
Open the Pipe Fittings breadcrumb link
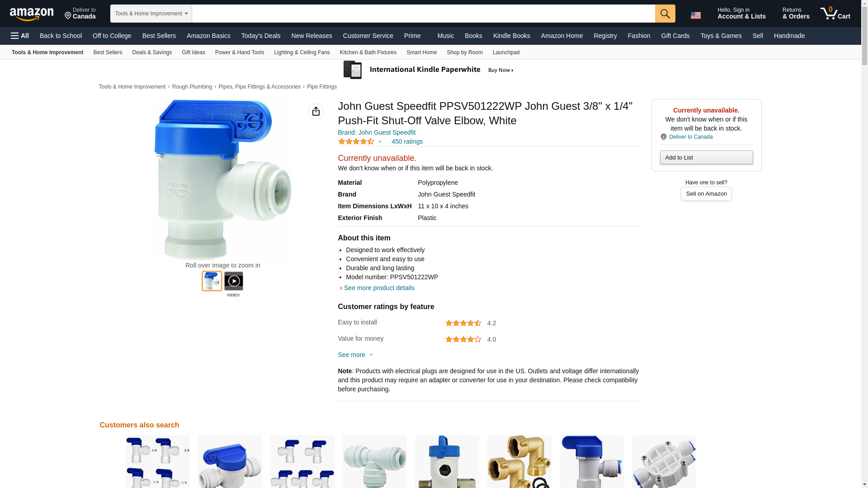(x=322, y=87)
